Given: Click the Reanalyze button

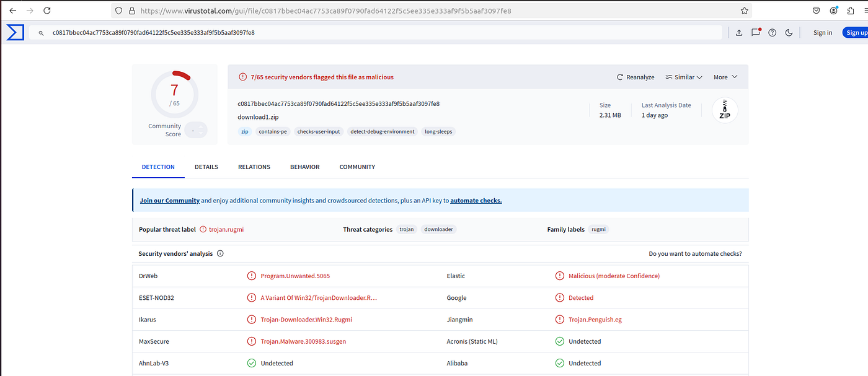Looking at the screenshot, I should pyautogui.click(x=635, y=77).
